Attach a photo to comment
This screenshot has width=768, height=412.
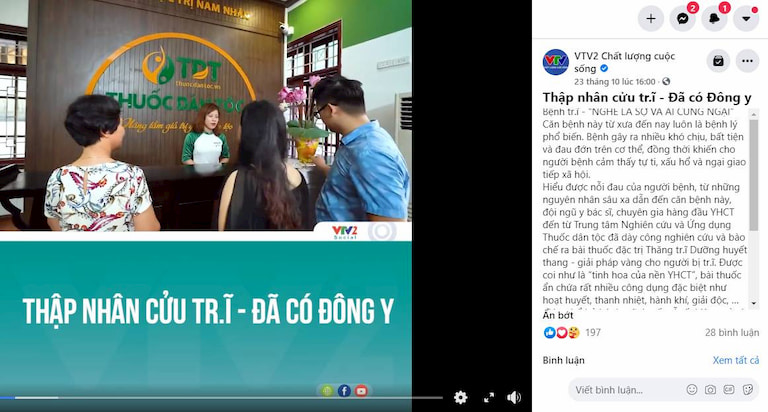(x=710, y=389)
